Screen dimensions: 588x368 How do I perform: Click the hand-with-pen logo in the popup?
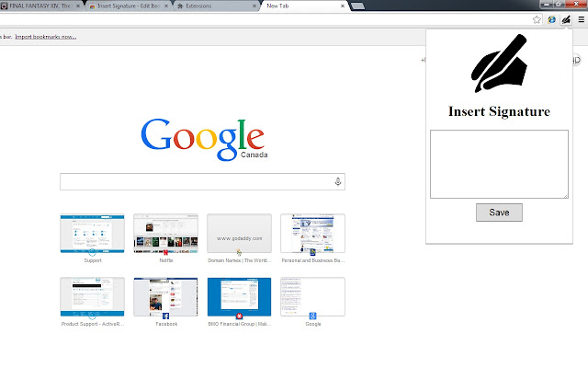tap(499, 63)
